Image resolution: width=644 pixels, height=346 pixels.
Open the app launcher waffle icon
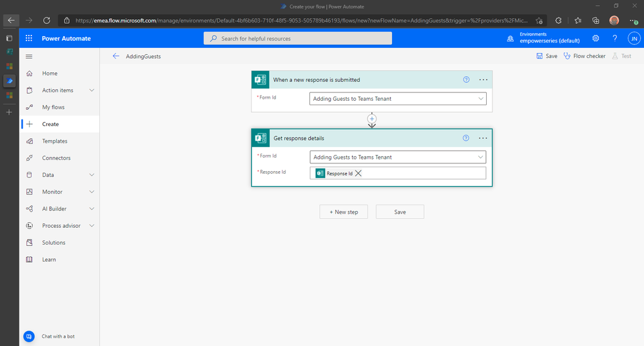click(x=29, y=38)
